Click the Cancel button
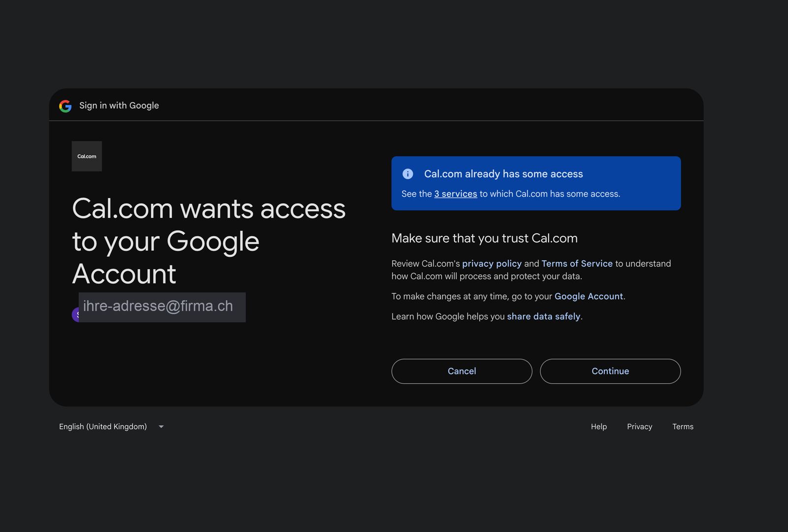Screen dimensions: 788x532 461,371
